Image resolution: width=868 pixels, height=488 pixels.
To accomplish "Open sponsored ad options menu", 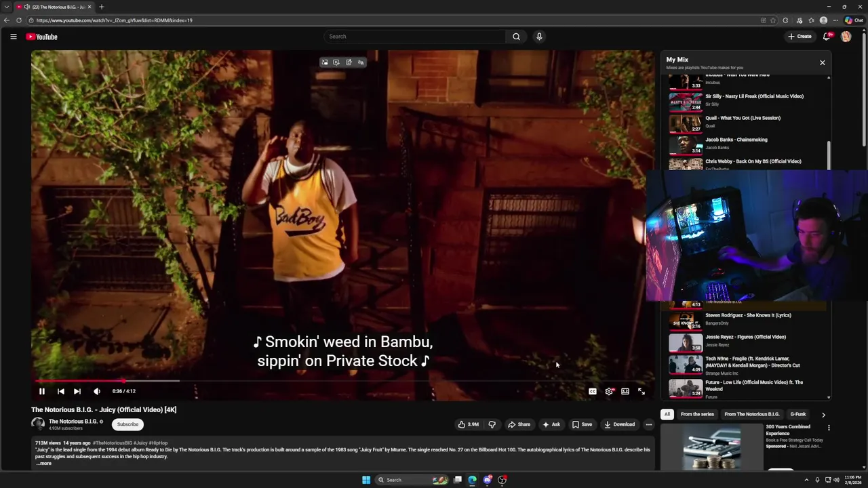I will tap(829, 428).
